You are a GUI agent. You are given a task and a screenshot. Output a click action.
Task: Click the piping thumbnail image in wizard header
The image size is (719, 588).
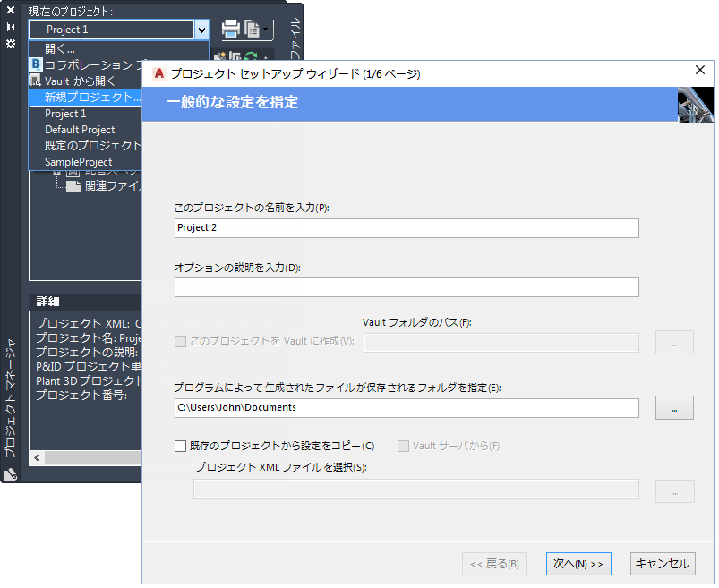tap(695, 105)
